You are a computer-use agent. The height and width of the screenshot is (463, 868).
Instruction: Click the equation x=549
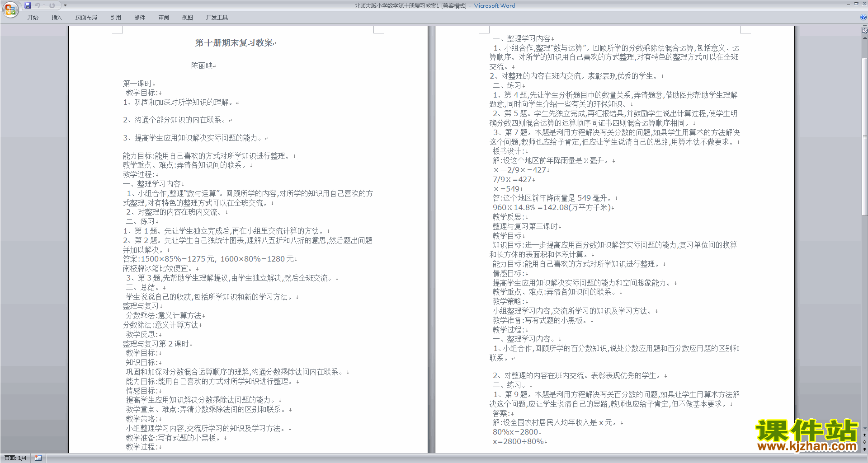(x=506, y=189)
